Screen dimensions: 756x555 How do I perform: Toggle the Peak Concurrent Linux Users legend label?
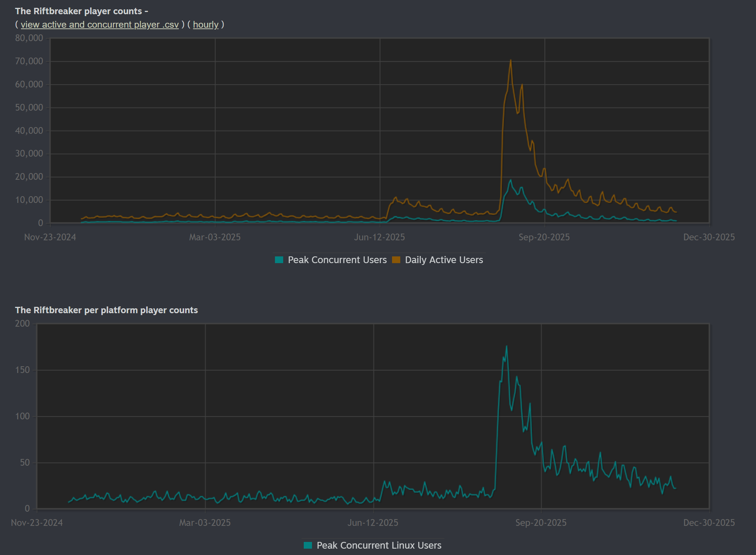379,545
